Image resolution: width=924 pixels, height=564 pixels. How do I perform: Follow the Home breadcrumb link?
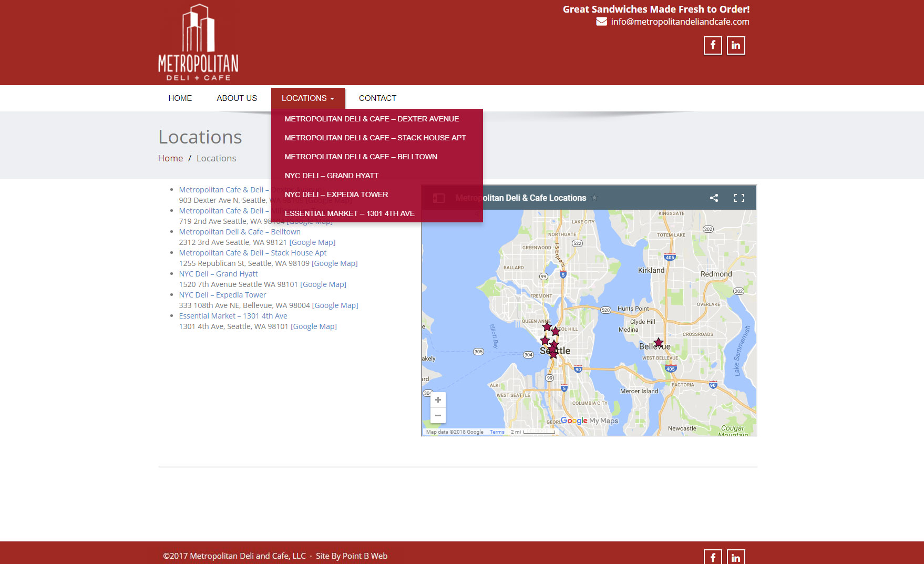point(170,158)
